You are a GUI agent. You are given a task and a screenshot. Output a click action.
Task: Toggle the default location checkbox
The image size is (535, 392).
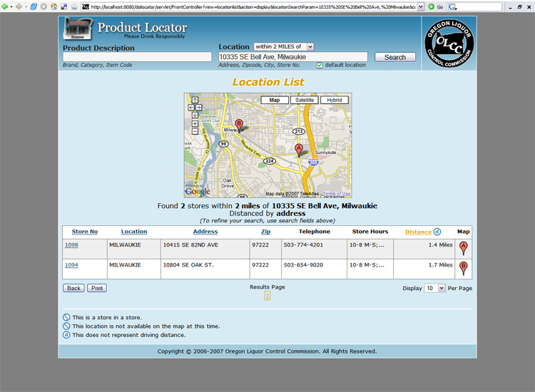click(x=320, y=65)
